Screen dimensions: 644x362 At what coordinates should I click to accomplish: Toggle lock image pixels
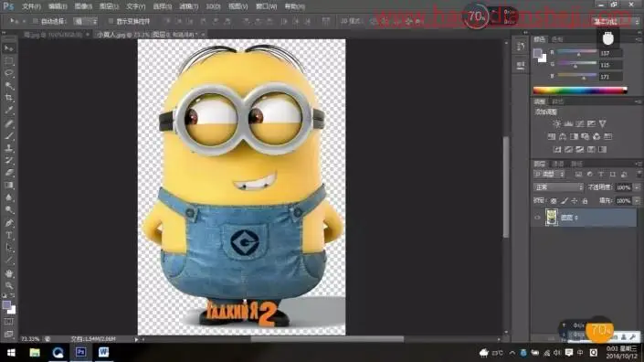565,200
